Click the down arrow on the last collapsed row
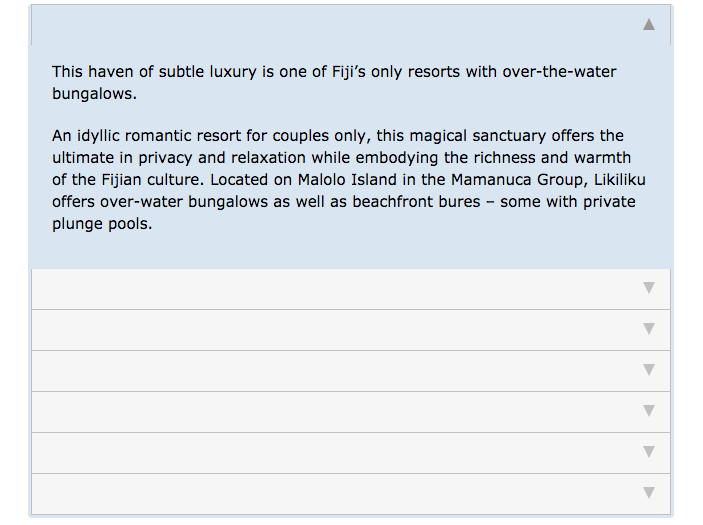This screenshot has width=703, height=525. [x=648, y=493]
